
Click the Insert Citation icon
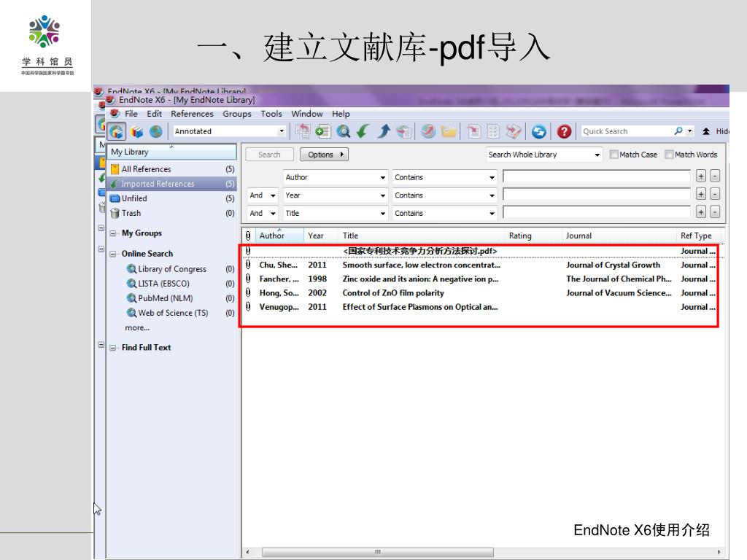click(473, 131)
